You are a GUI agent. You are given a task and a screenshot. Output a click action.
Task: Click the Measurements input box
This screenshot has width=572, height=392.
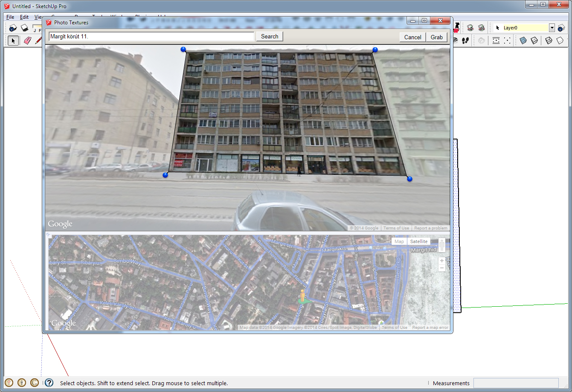tap(516, 383)
